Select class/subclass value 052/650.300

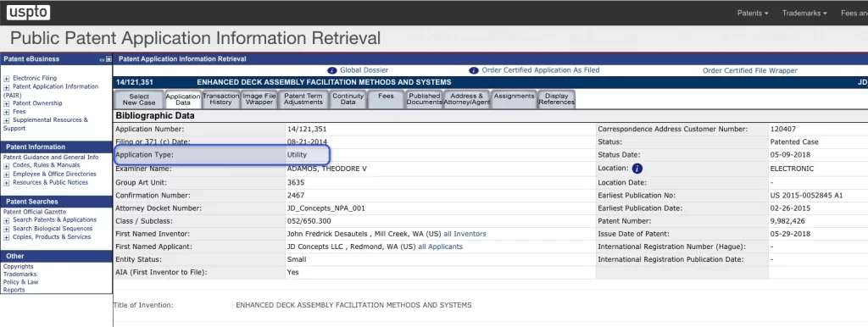tap(308, 221)
